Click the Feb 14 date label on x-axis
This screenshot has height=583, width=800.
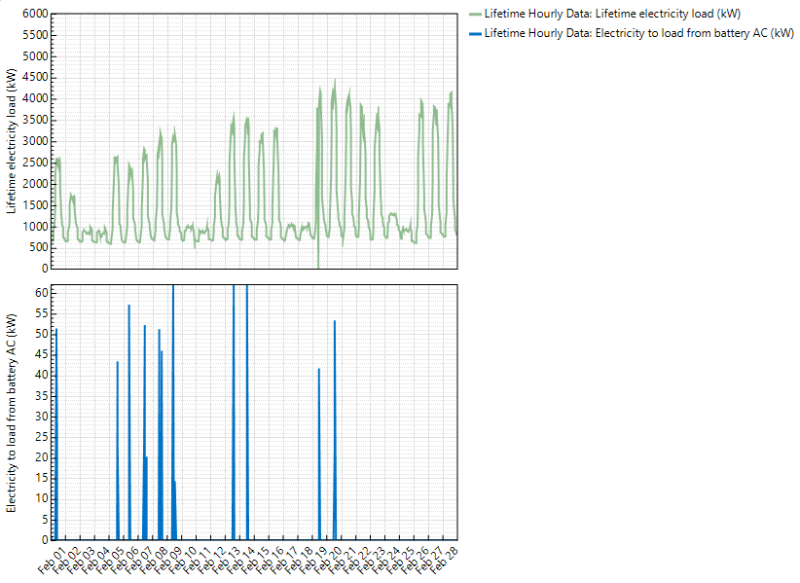click(x=246, y=558)
